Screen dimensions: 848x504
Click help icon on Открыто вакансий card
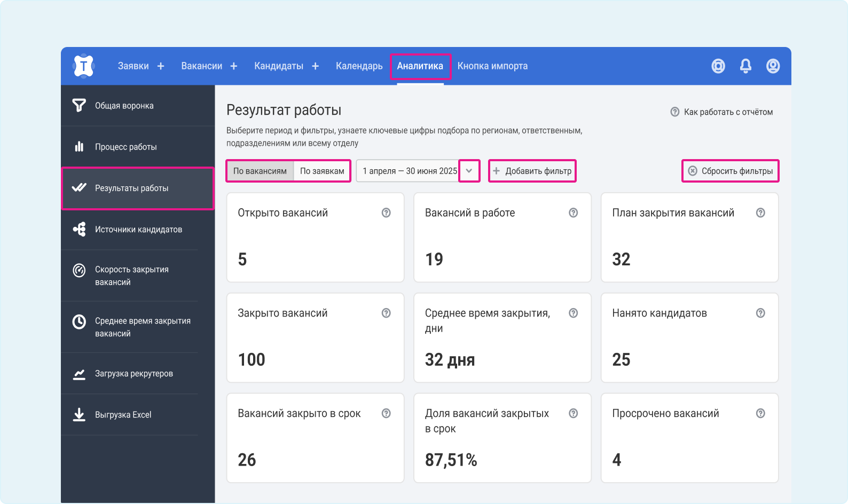(x=386, y=213)
